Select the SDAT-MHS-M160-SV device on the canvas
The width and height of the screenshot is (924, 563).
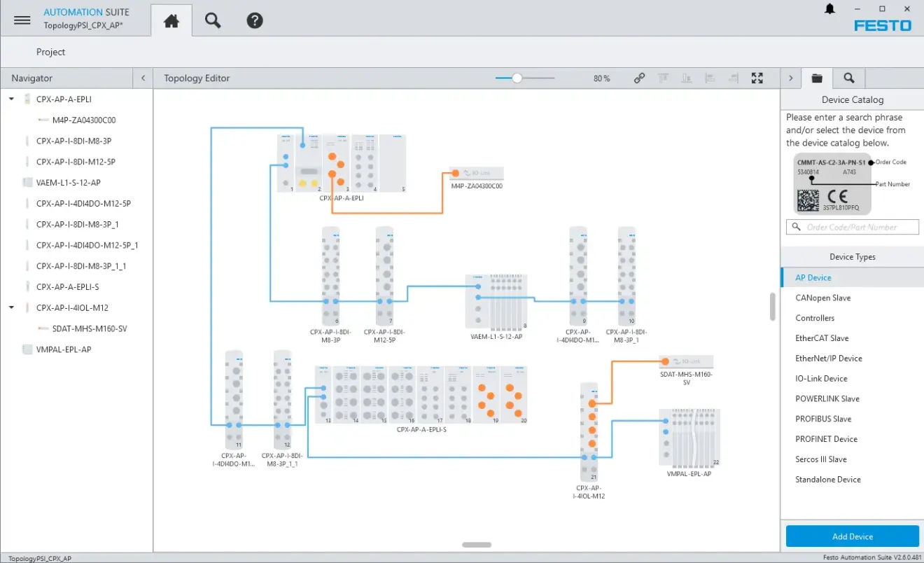click(x=686, y=361)
